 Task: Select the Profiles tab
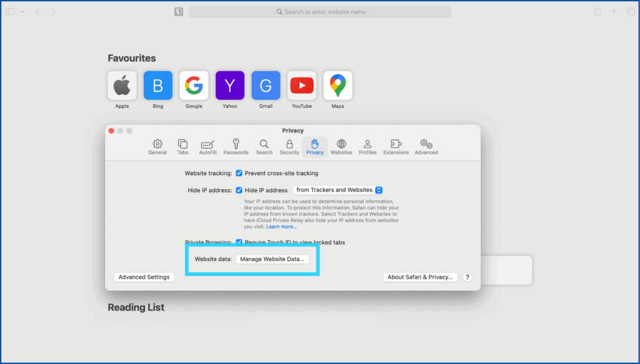(x=367, y=147)
